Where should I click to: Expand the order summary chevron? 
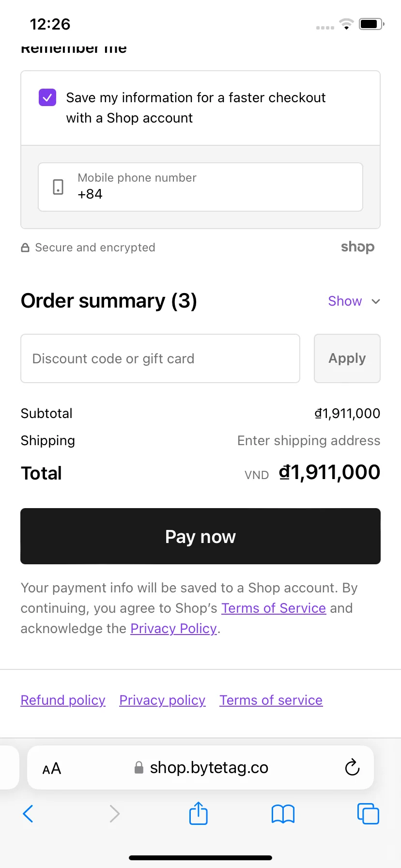pos(376,301)
